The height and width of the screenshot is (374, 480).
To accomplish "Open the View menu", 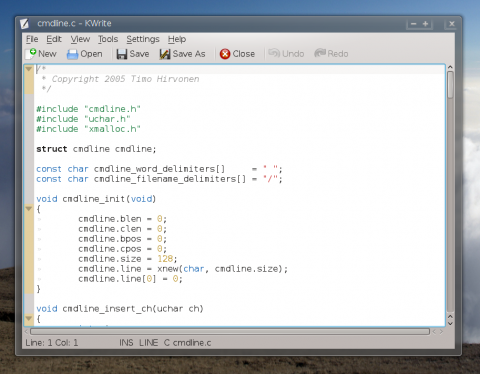I will point(80,39).
